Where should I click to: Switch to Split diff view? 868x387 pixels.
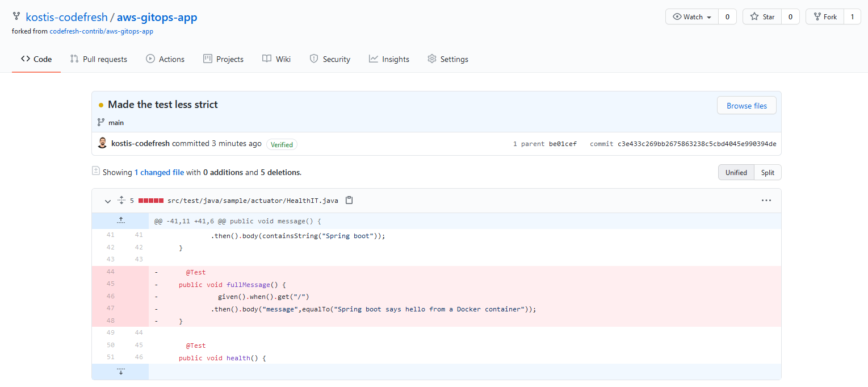[768, 172]
